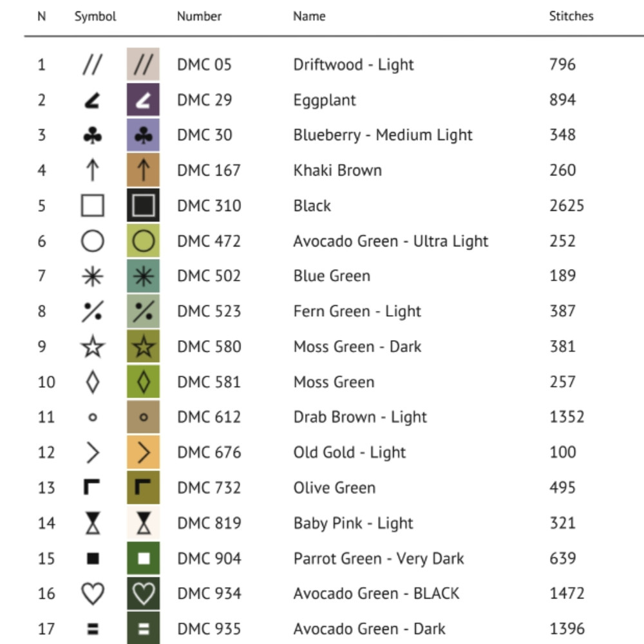644x644 pixels.
Task: Select the diamond symbol for DMC 581
Action: (x=92, y=383)
